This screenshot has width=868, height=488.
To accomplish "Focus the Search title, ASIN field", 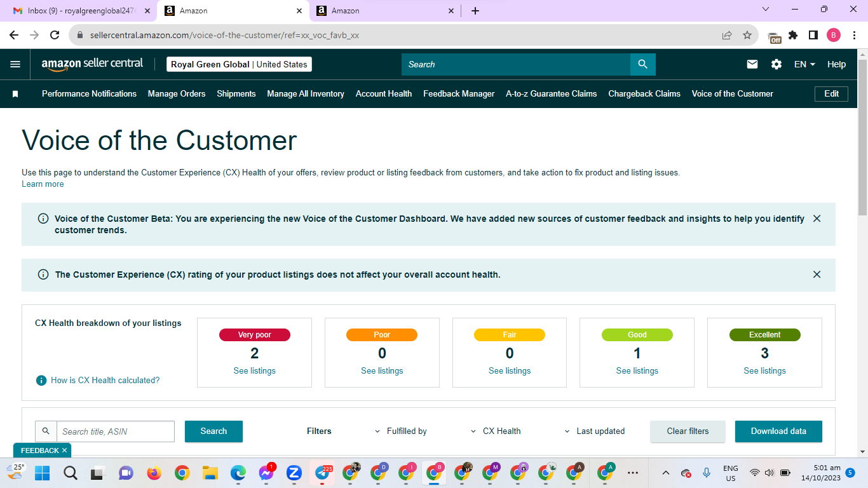I will pos(116,431).
